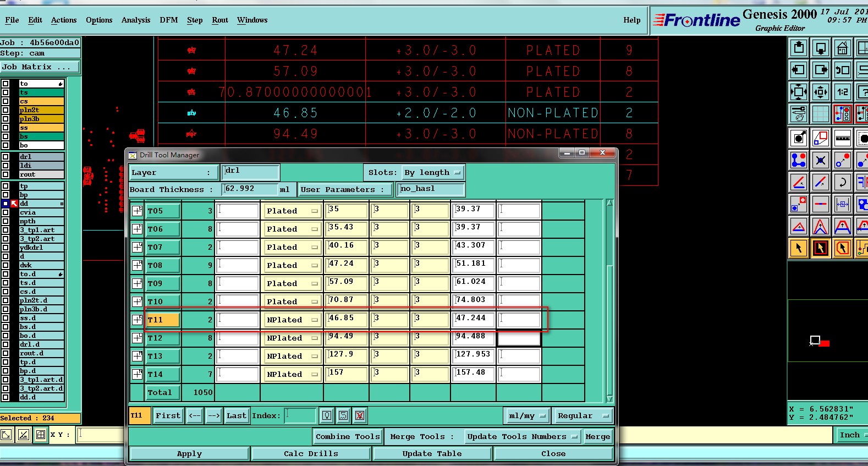Toggle the checkbox for layer cvia

coord(6,212)
